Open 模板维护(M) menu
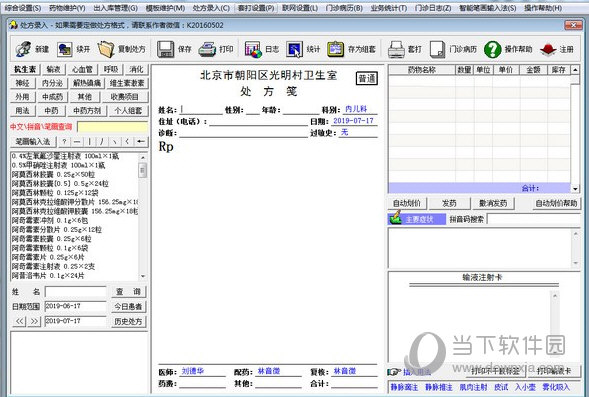The height and width of the screenshot is (397, 589). click(x=165, y=8)
